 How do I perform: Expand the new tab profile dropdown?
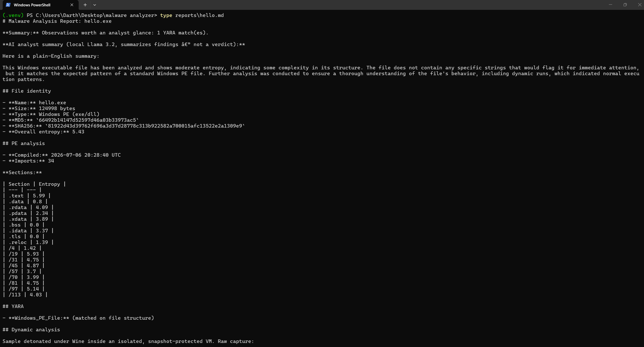coord(95,5)
